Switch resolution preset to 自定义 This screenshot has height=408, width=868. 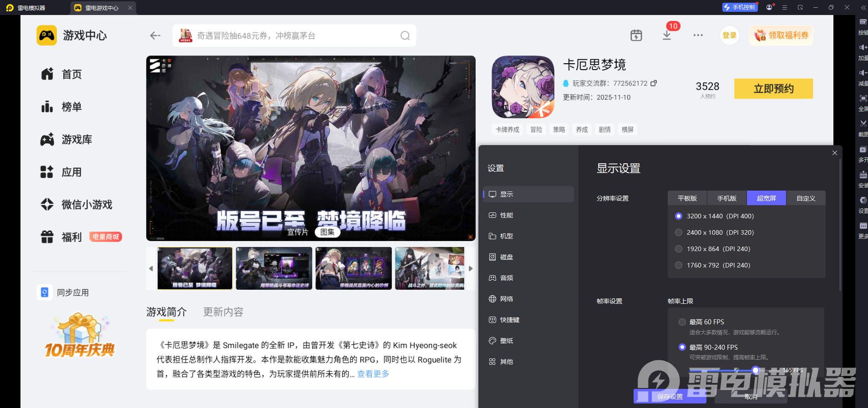(x=806, y=198)
